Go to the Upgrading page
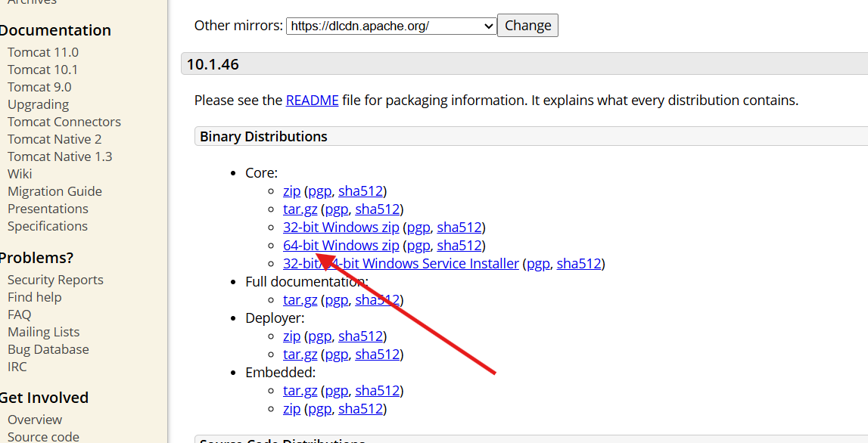The image size is (868, 443). point(38,104)
